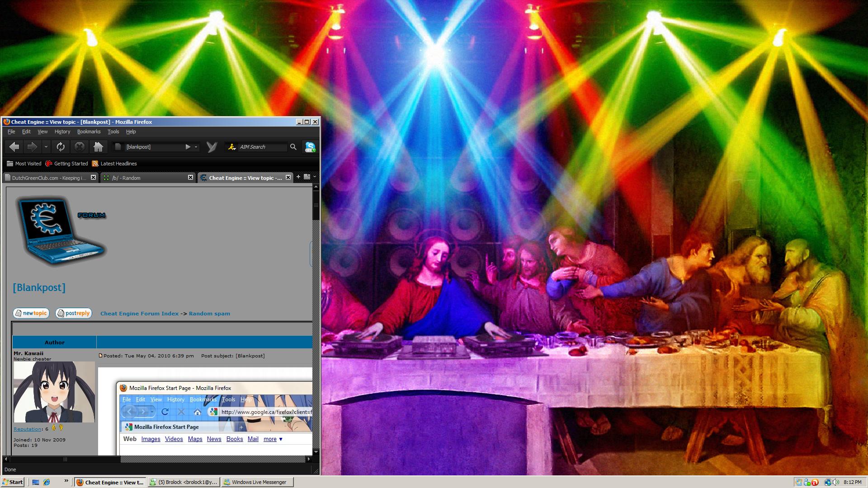Open Mr. Kawaii's Reputation link
This screenshot has width=868, height=488.
point(27,429)
